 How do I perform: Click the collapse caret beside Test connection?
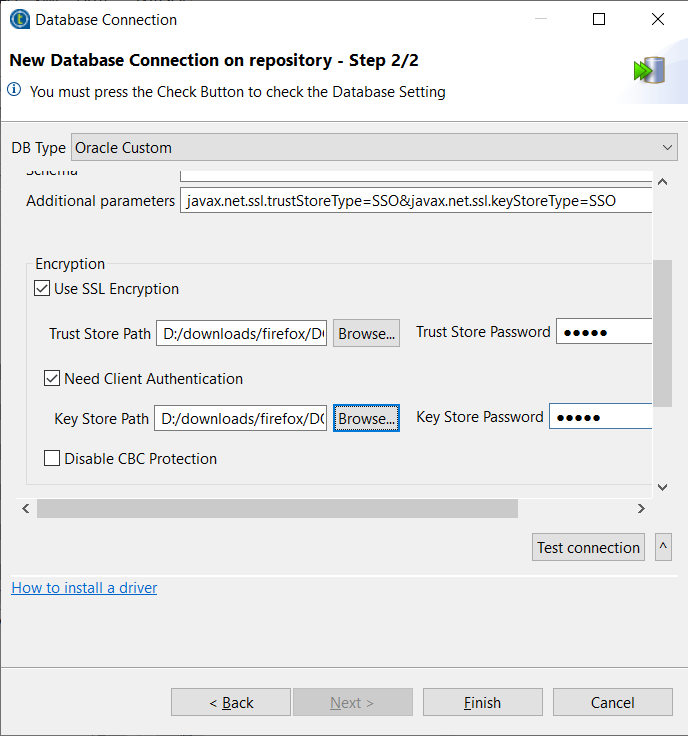pos(662,547)
